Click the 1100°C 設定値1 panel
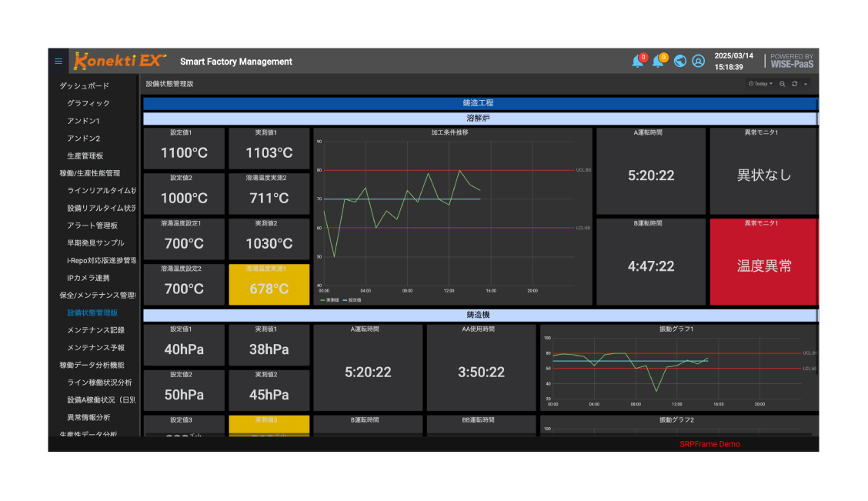Screen dimensions: 868x501 [184, 149]
